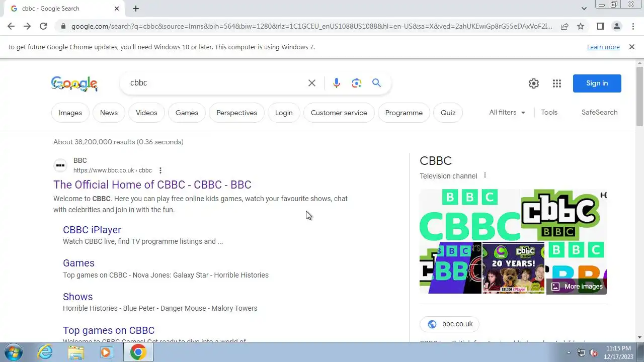Select the Perspectives filter chip
644x362 pixels.
(x=236, y=113)
